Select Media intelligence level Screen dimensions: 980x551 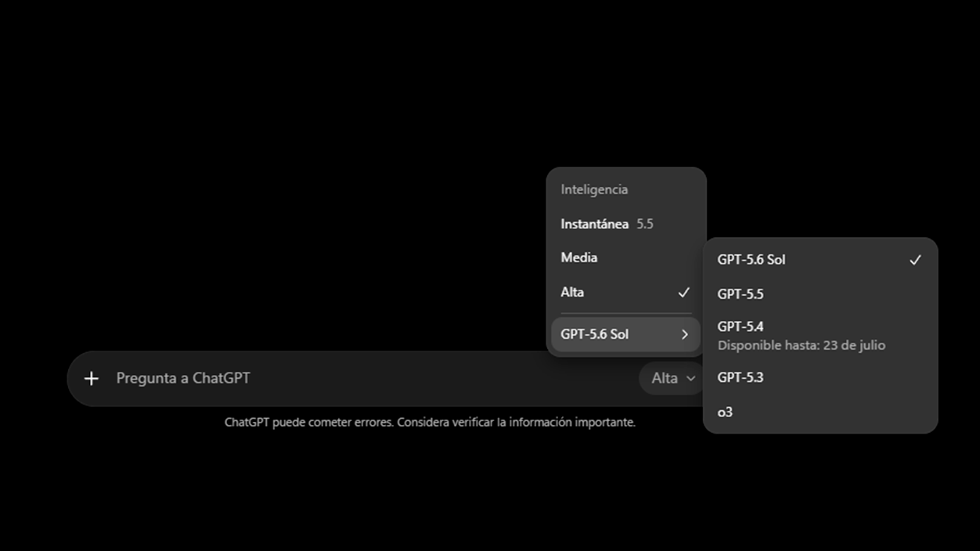pos(625,257)
